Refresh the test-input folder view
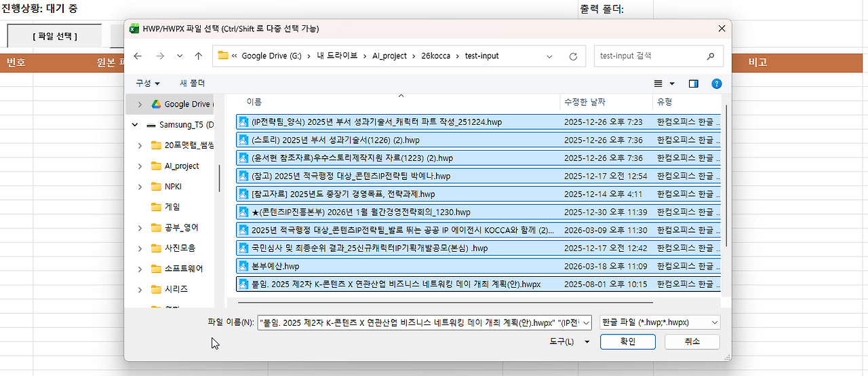Viewport: 868px width, 376px height. pyautogui.click(x=573, y=56)
